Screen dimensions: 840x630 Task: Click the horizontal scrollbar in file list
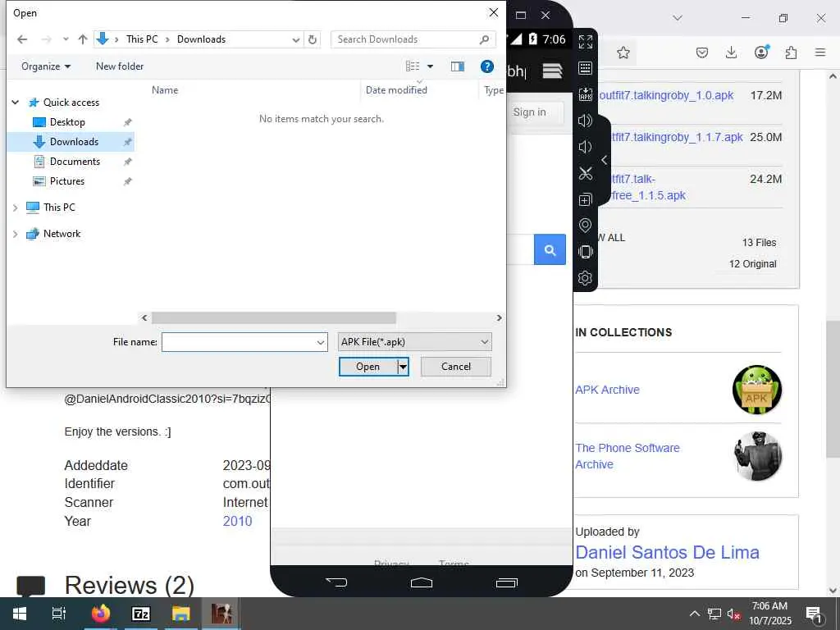(274, 317)
